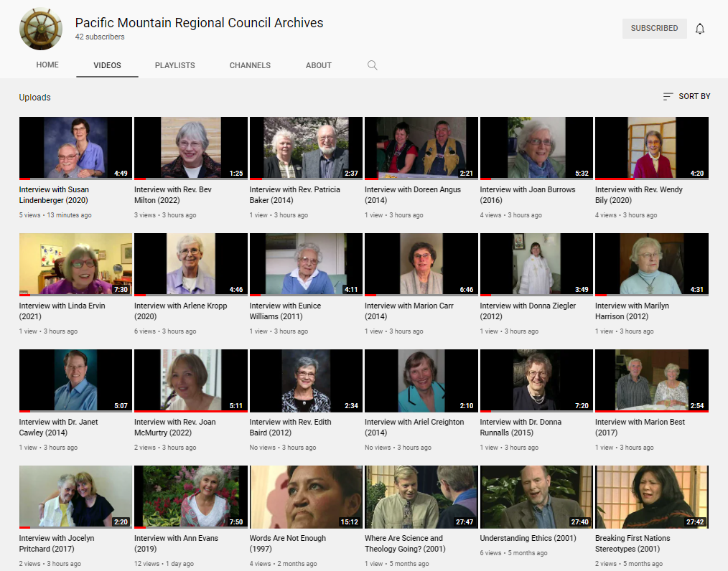Play Dr. Janet Cawley interview thumbnail
This screenshot has width=728, height=571.
click(x=75, y=381)
